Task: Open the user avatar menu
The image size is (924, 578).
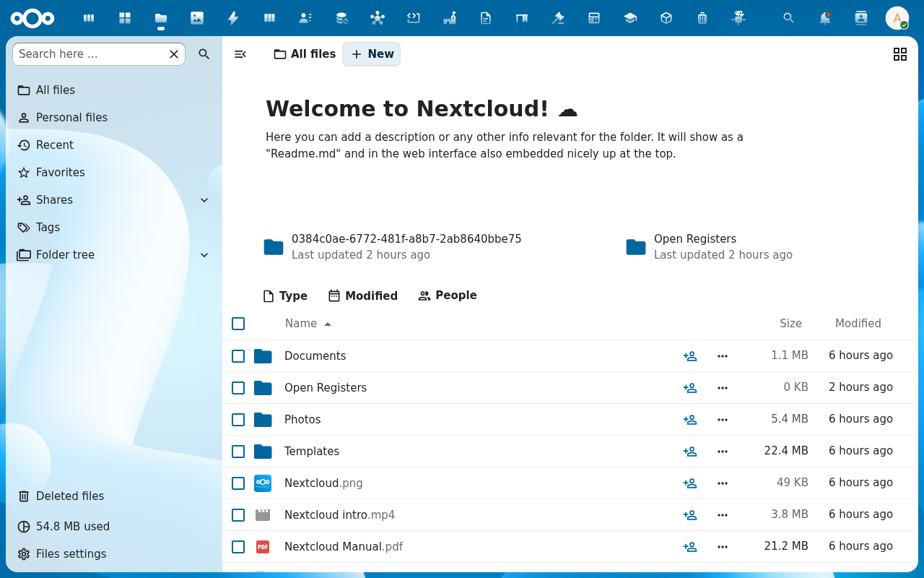Action: point(897,18)
